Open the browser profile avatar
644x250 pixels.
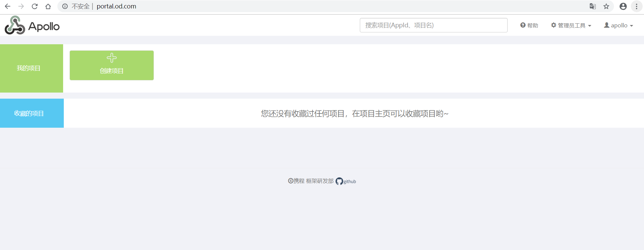click(623, 6)
